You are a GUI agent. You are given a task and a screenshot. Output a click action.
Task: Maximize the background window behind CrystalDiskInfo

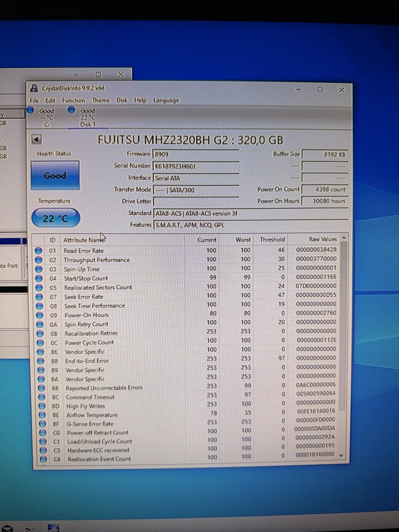(x=99, y=75)
